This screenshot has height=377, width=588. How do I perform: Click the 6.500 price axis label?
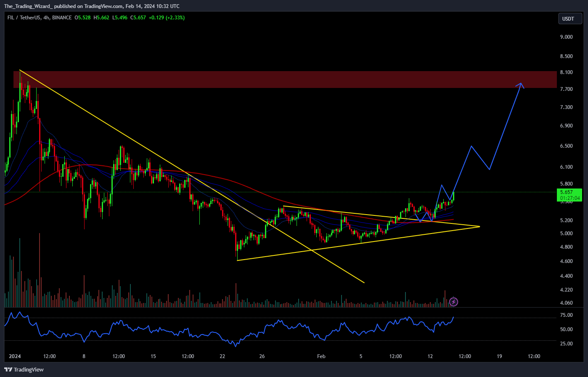pos(567,146)
